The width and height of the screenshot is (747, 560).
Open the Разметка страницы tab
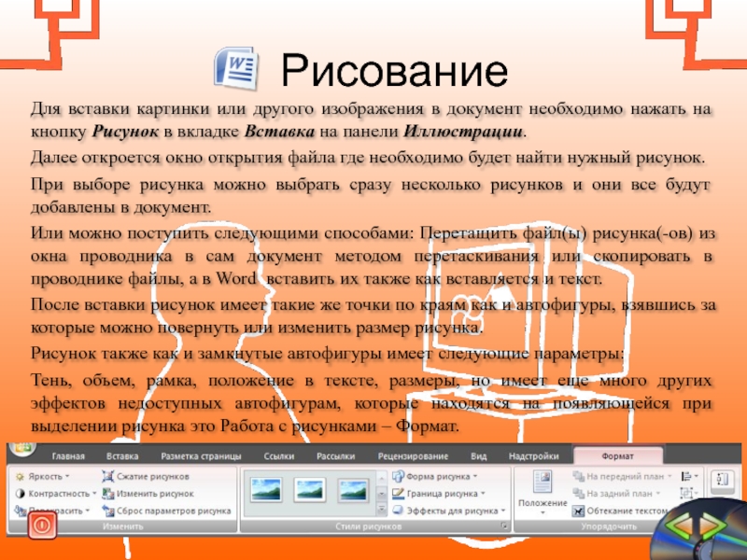point(201,456)
